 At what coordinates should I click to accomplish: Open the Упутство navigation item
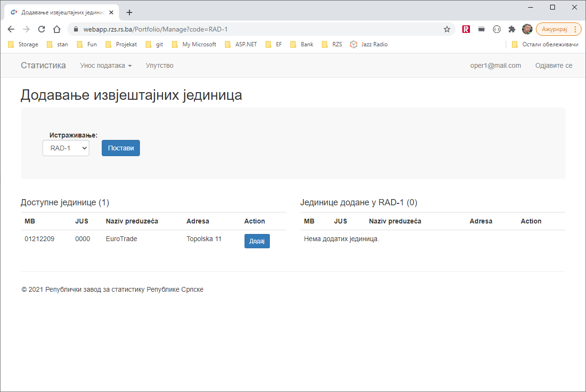point(160,65)
